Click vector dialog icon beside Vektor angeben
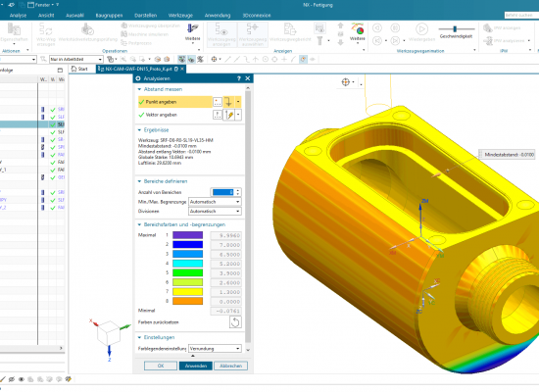Screen dimensions: 539x392 click(218, 115)
